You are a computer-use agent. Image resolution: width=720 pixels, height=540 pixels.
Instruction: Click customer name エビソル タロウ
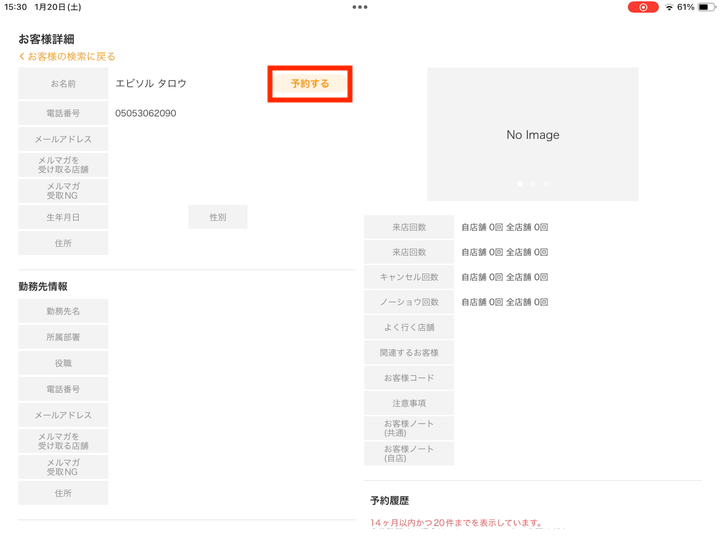[x=151, y=84]
